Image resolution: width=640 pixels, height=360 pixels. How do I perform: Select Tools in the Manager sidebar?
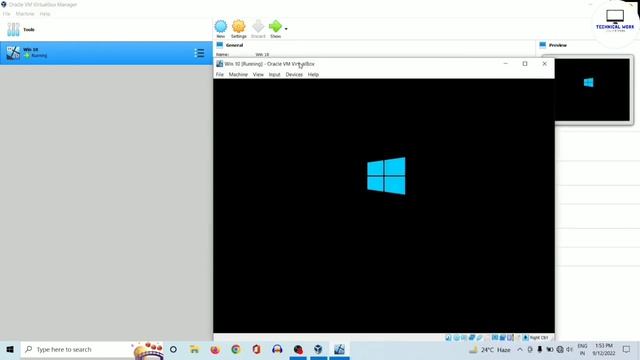106,29
